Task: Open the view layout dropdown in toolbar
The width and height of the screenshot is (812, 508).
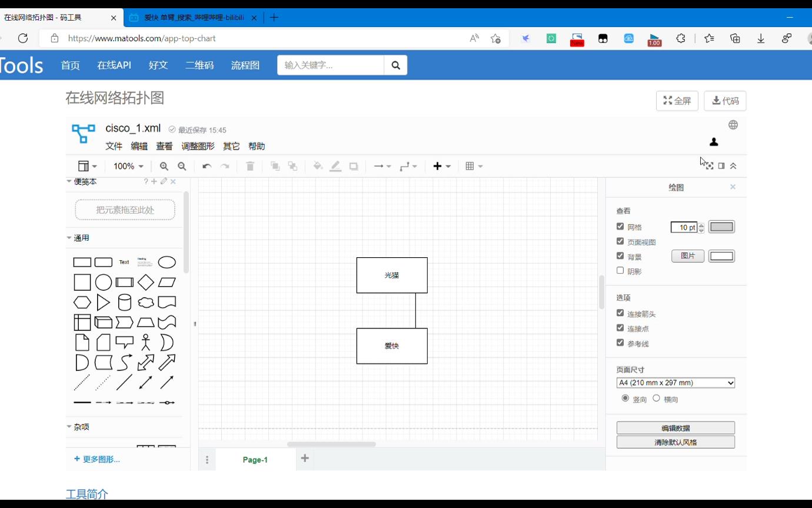Action: click(x=88, y=167)
